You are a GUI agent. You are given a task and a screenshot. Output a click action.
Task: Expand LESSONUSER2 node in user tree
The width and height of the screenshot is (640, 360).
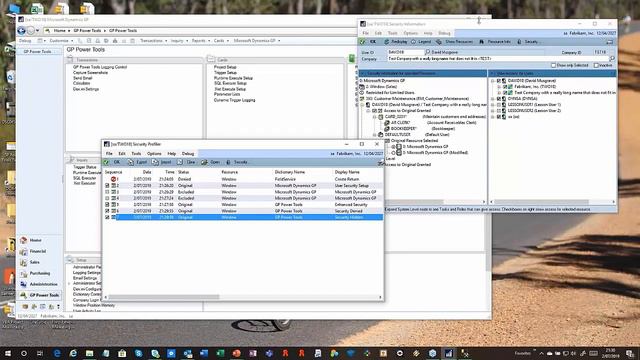[493, 111]
